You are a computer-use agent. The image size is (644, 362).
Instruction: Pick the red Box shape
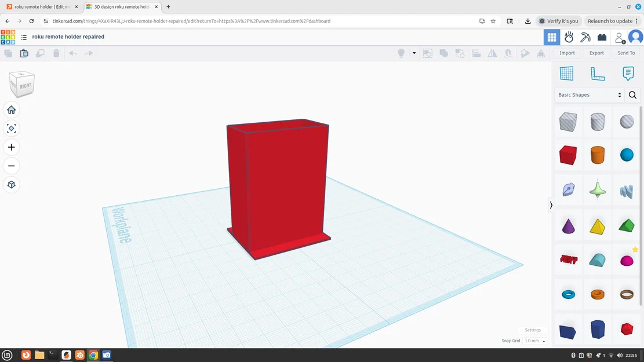click(x=568, y=155)
